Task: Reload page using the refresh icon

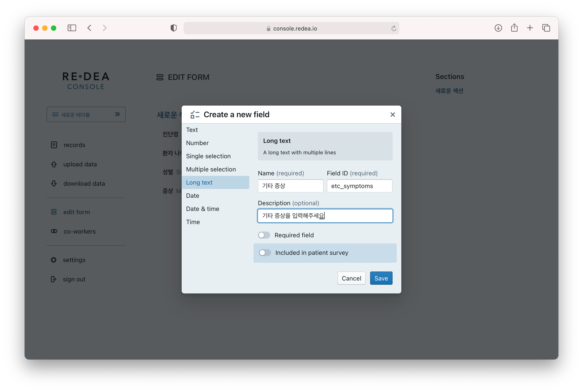Action: click(x=394, y=28)
